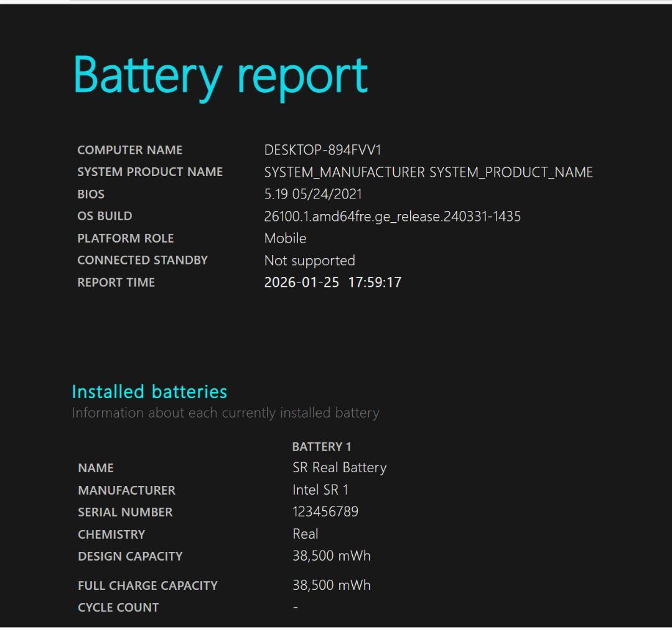672x634 pixels.
Task: Click the OS build 26100.1 string
Action: (392, 217)
